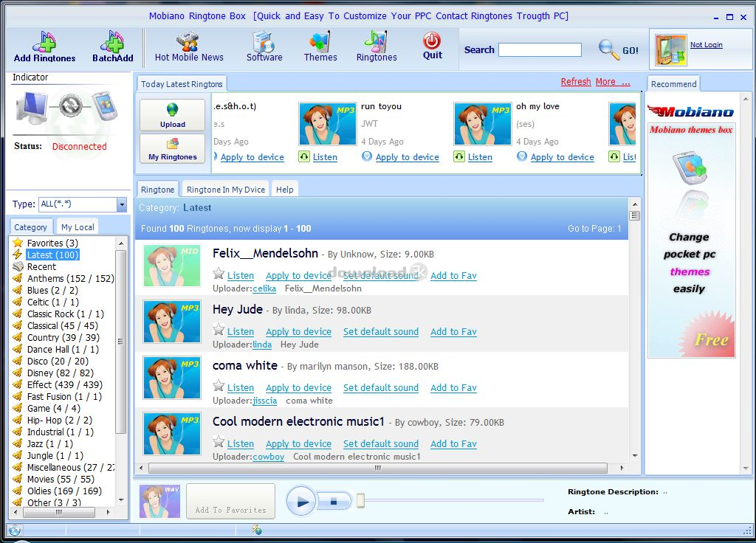Click Apply to device for coma white
Screen dimensions: 756x543
298,387
